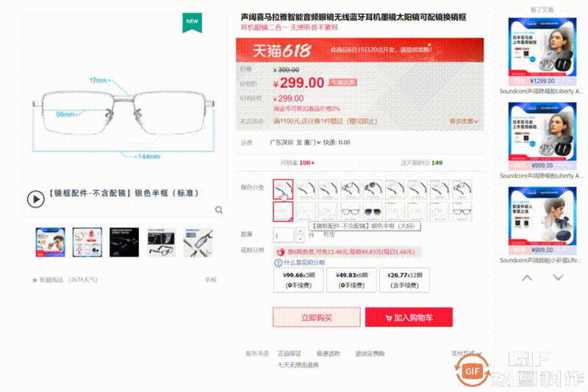Open the Huabei installment info icon link

pyautogui.click(x=278, y=263)
